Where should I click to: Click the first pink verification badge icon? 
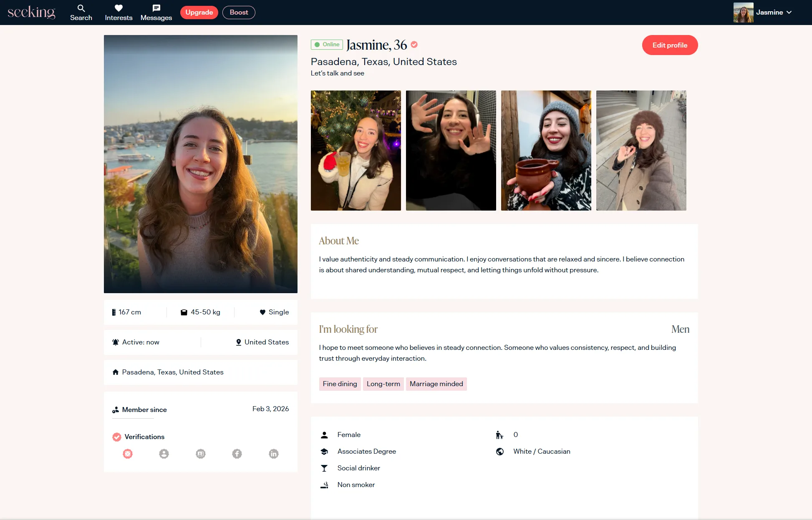click(128, 454)
